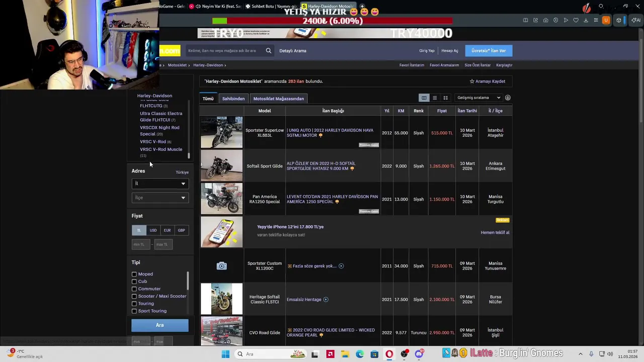Switch to column table view icon
This screenshot has width=644, height=362.
(424, 98)
